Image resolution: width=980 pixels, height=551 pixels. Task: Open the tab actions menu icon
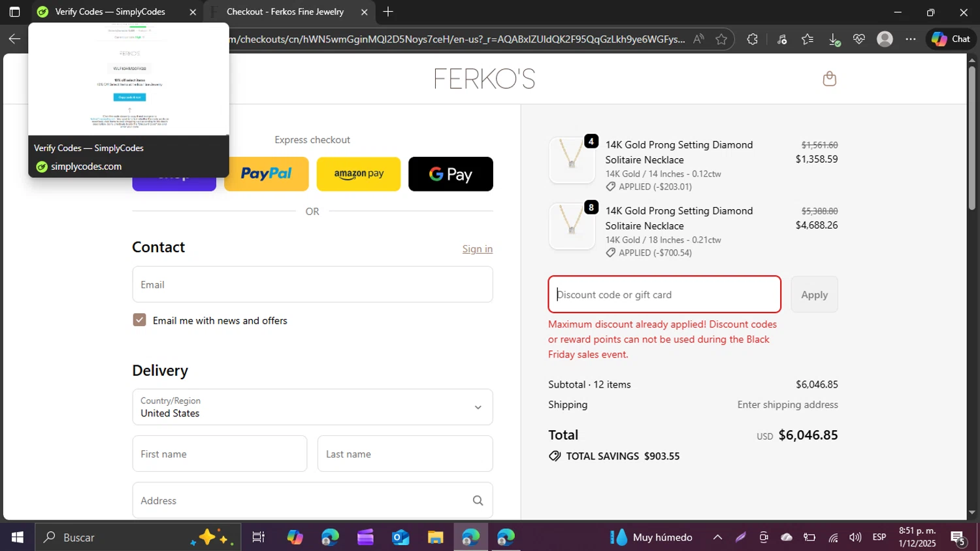click(14, 12)
